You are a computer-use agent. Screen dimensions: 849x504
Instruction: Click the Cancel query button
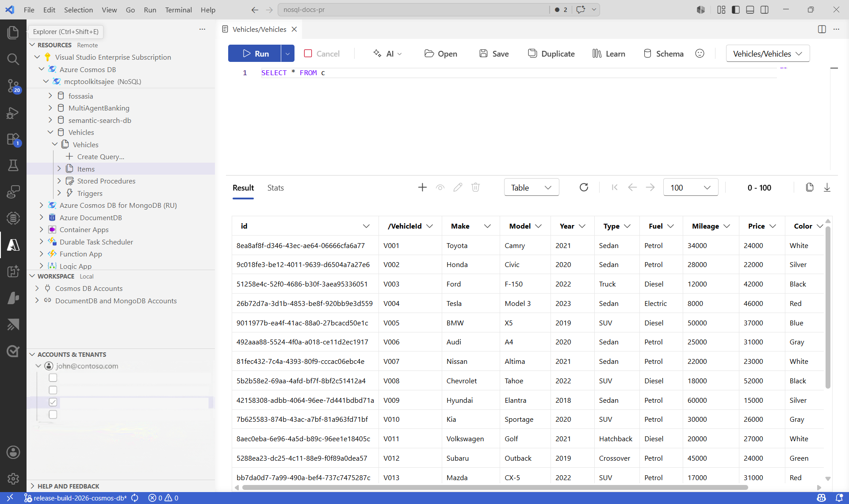coord(321,53)
